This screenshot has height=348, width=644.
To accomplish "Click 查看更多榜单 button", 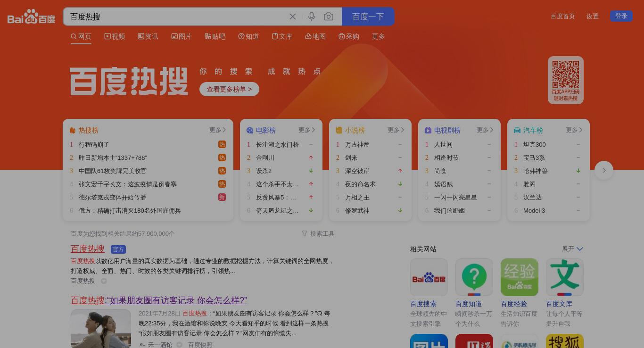I will point(229,89).
